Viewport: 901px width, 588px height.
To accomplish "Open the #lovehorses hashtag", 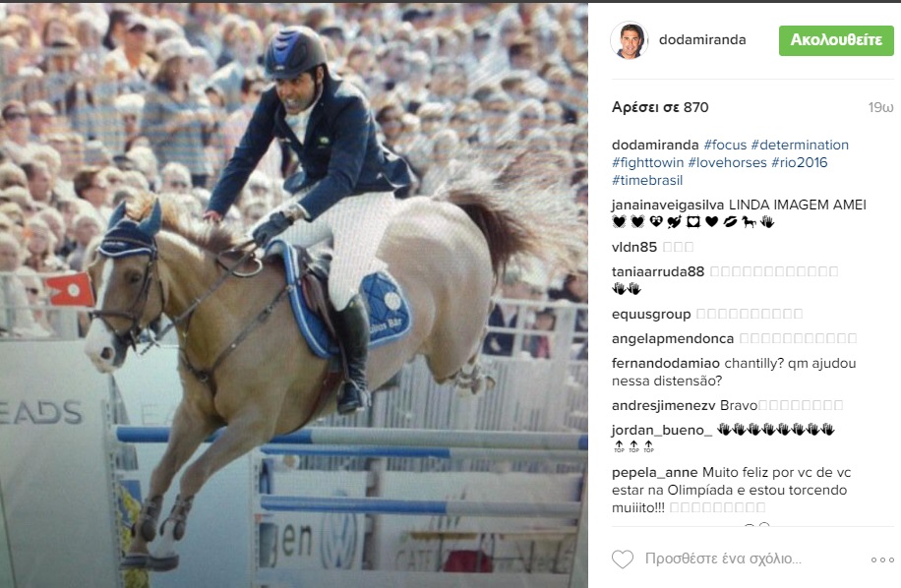I will [x=728, y=162].
